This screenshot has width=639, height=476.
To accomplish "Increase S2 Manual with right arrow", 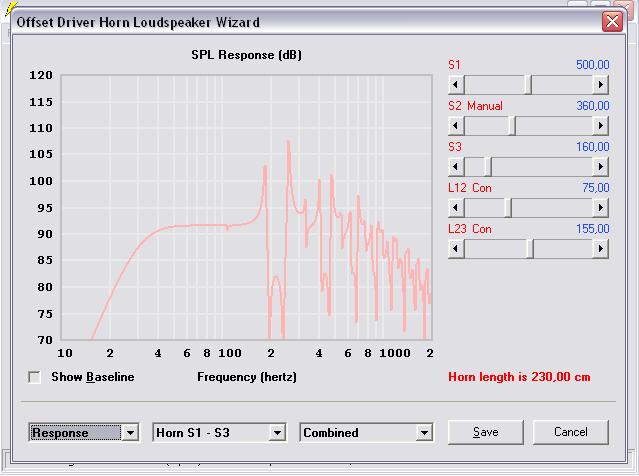I will click(600, 126).
